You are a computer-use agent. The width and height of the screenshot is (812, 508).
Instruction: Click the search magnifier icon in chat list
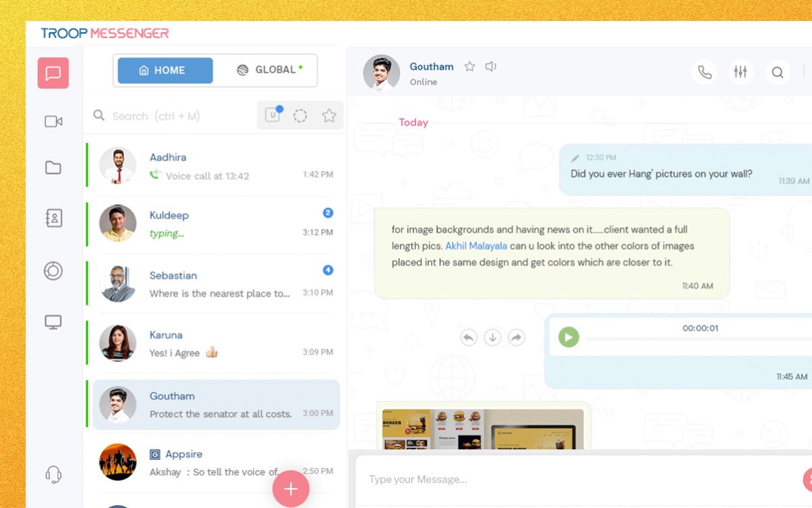tap(98, 115)
